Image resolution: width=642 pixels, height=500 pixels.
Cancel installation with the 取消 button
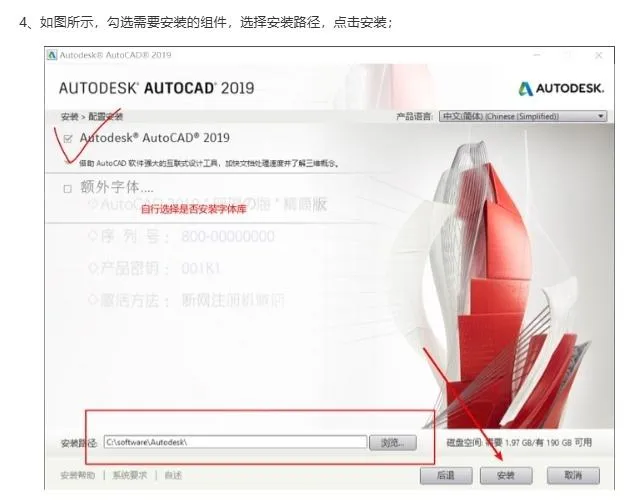[573, 475]
